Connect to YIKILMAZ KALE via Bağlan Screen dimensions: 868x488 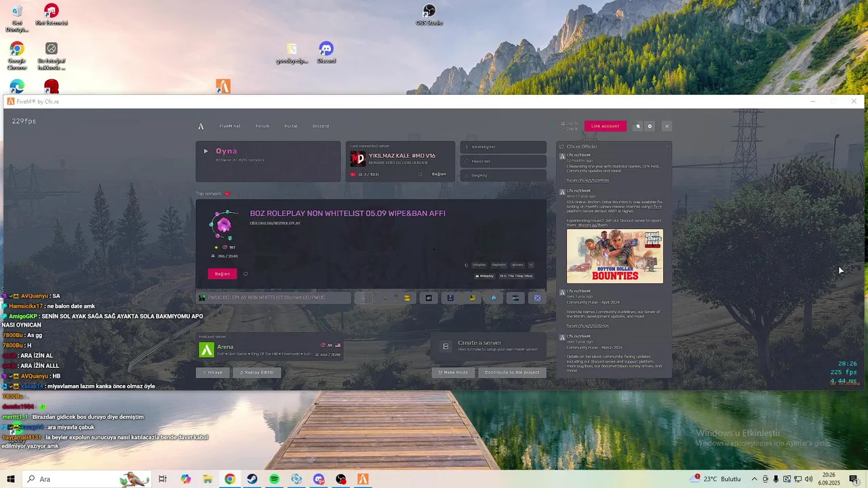point(439,174)
